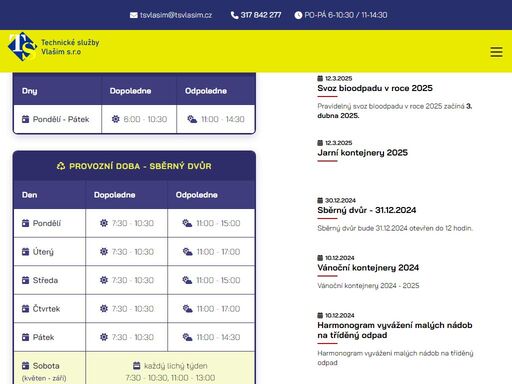This screenshot has width=512, height=384.
Task: Click calendar icon above Svoz bioodpadu article
Action: tap(320, 78)
